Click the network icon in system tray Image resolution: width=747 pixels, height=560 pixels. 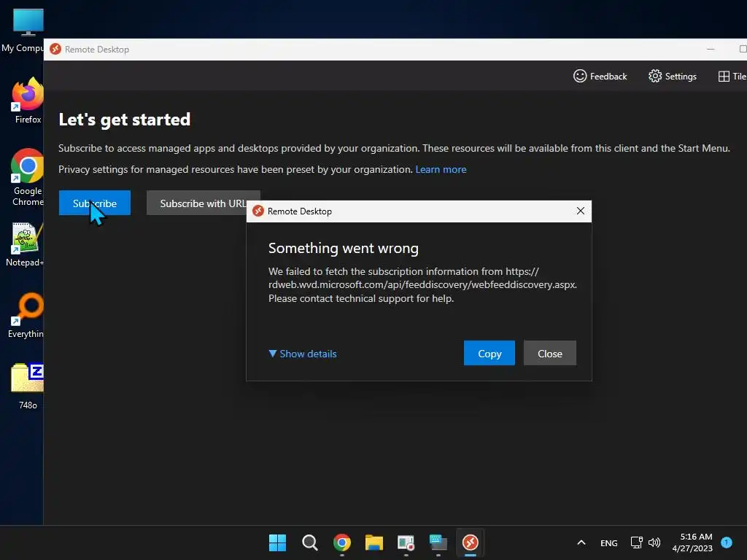[x=636, y=542]
